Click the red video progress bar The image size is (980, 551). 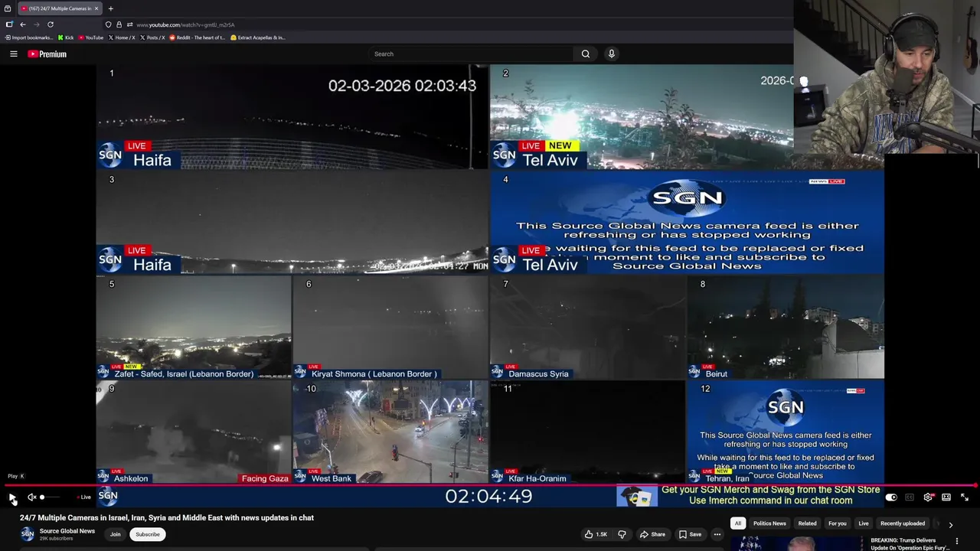pyautogui.click(x=490, y=485)
